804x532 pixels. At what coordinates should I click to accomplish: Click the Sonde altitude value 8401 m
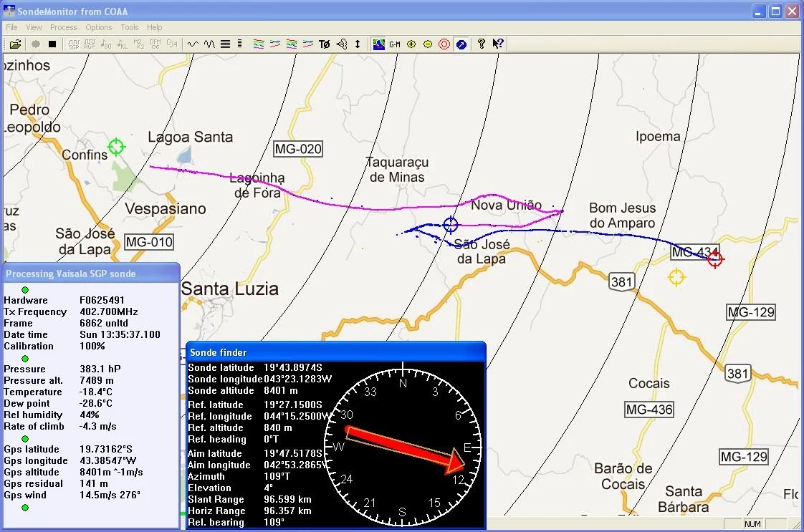(x=280, y=390)
